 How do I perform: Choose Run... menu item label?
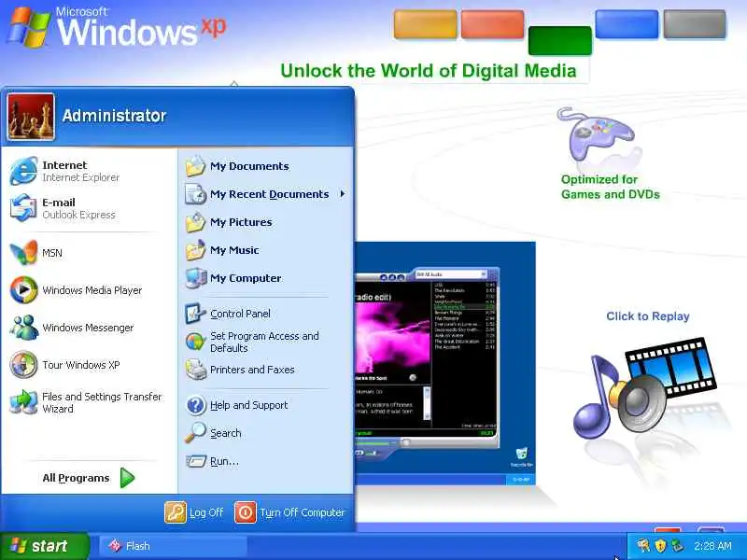click(224, 461)
